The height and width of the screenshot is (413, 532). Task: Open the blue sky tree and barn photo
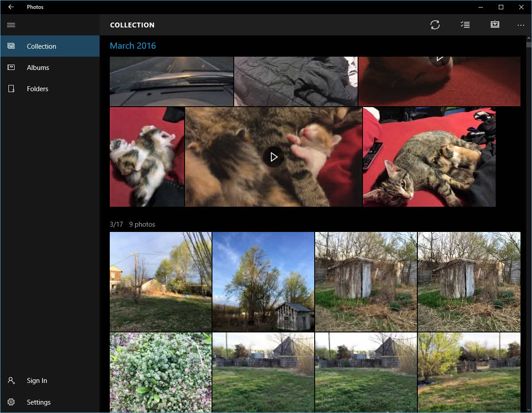coord(263,282)
